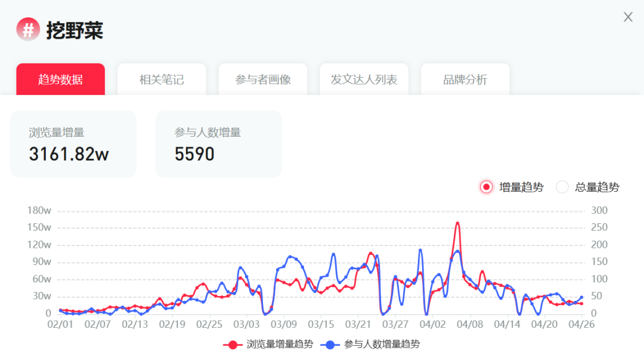Click the 03/15 date label on x-axis

(321, 324)
